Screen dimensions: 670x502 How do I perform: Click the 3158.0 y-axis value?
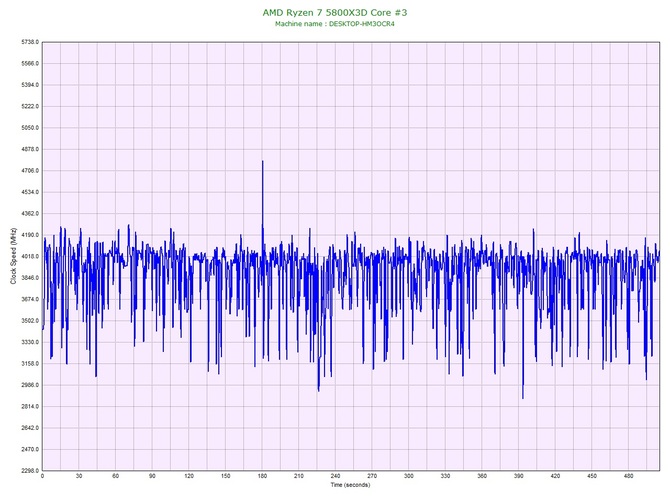coord(30,364)
